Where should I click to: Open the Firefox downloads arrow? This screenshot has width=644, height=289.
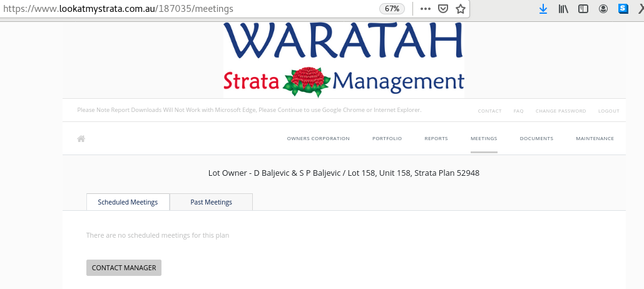(x=543, y=9)
